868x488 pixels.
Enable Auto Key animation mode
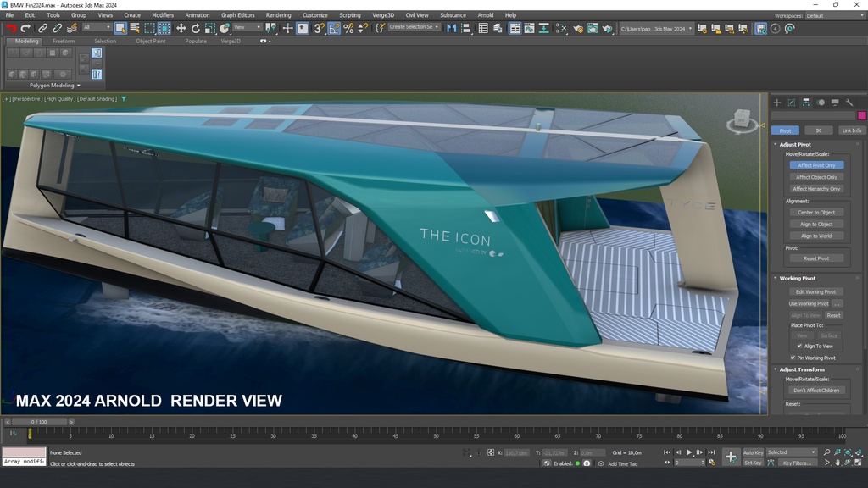(x=753, y=452)
